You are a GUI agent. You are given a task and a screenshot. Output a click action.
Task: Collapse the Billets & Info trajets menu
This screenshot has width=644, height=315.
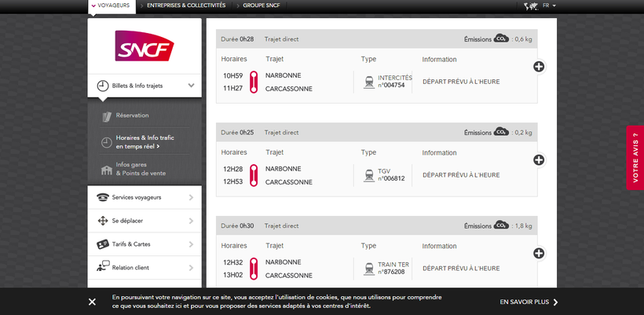point(191,86)
